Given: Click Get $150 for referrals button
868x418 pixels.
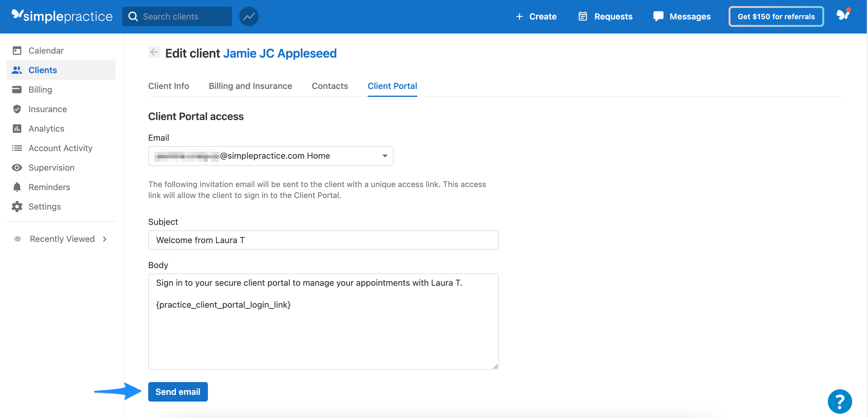Looking at the screenshot, I should coord(776,16).
